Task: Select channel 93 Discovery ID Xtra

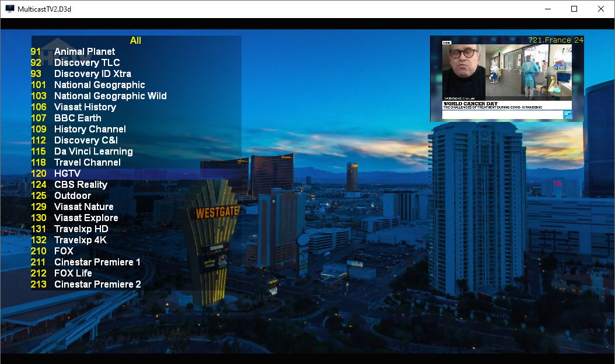Action: [x=136, y=73]
